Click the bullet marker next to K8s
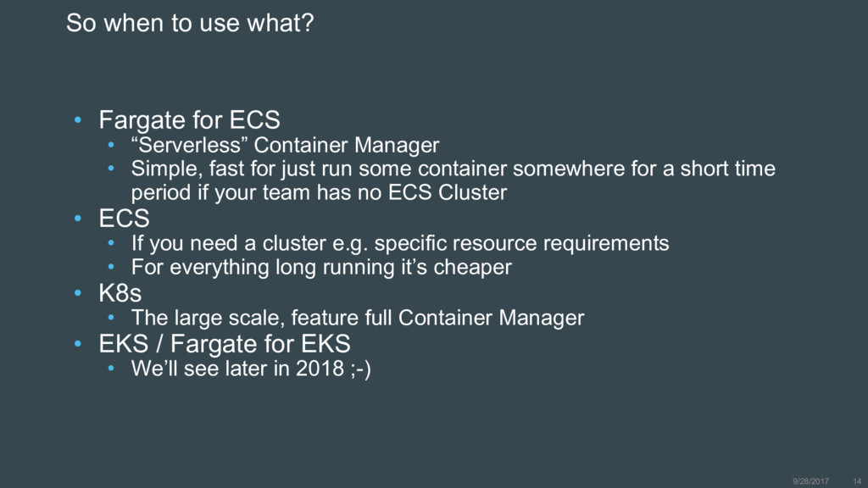The image size is (868, 488). (78, 293)
